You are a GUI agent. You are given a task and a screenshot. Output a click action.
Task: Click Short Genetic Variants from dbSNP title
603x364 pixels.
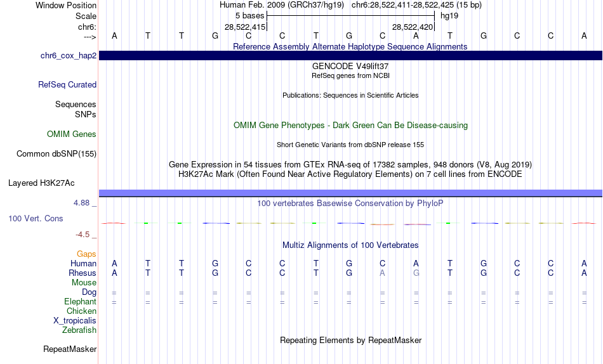350,145
